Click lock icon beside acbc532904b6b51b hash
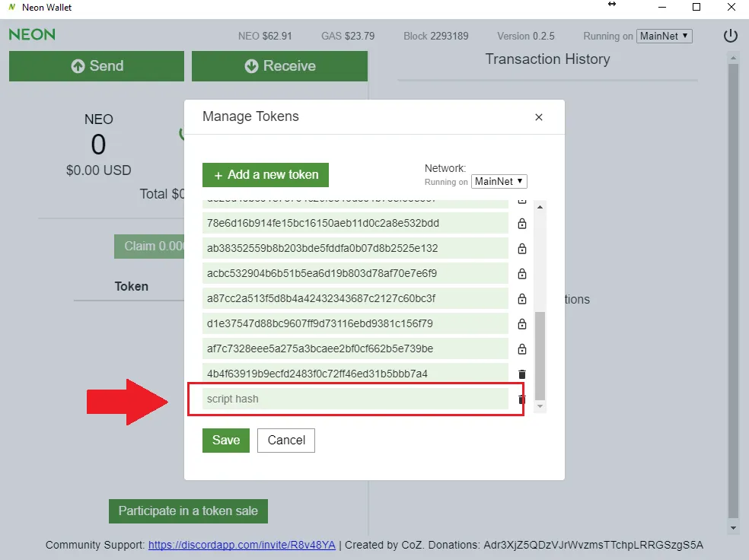Screen dimensions: 749x560 tap(522, 274)
